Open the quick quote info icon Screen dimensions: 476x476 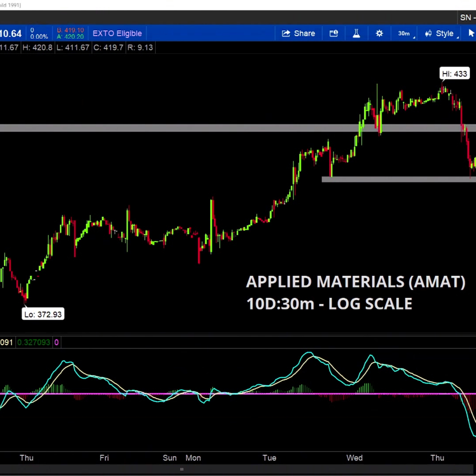click(334, 33)
